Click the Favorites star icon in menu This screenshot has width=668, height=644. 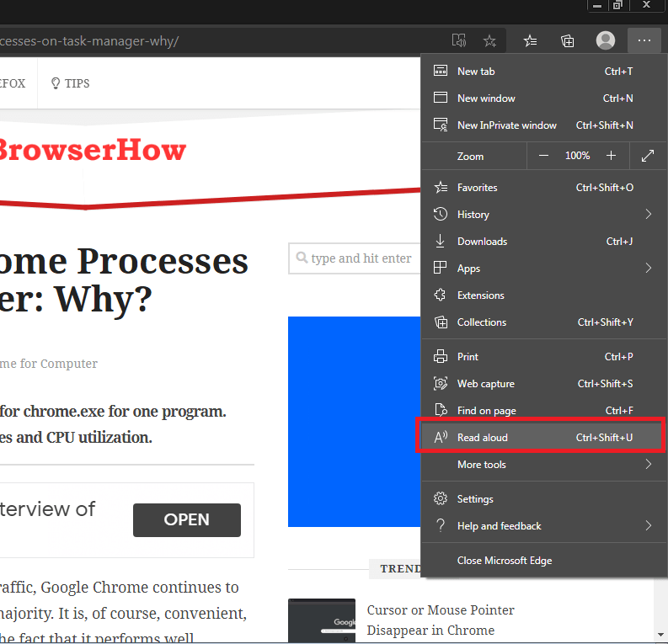tap(441, 187)
